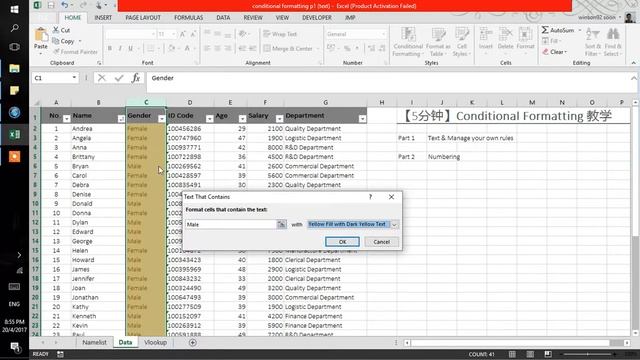Image resolution: width=640 pixels, height=360 pixels.
Task: Open the DEVELOPER ribbon tab
Action: coord(317,18)
